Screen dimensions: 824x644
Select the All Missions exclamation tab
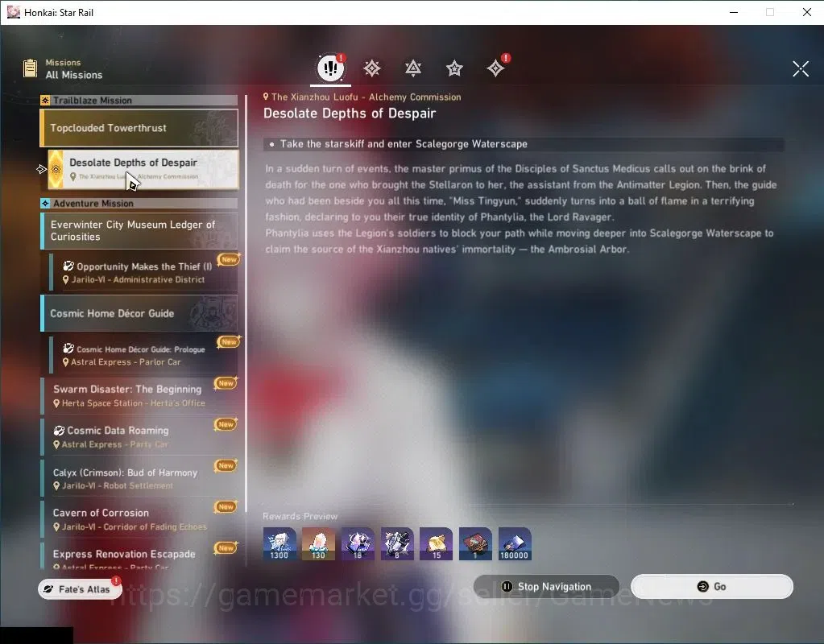tap(330, 68)
